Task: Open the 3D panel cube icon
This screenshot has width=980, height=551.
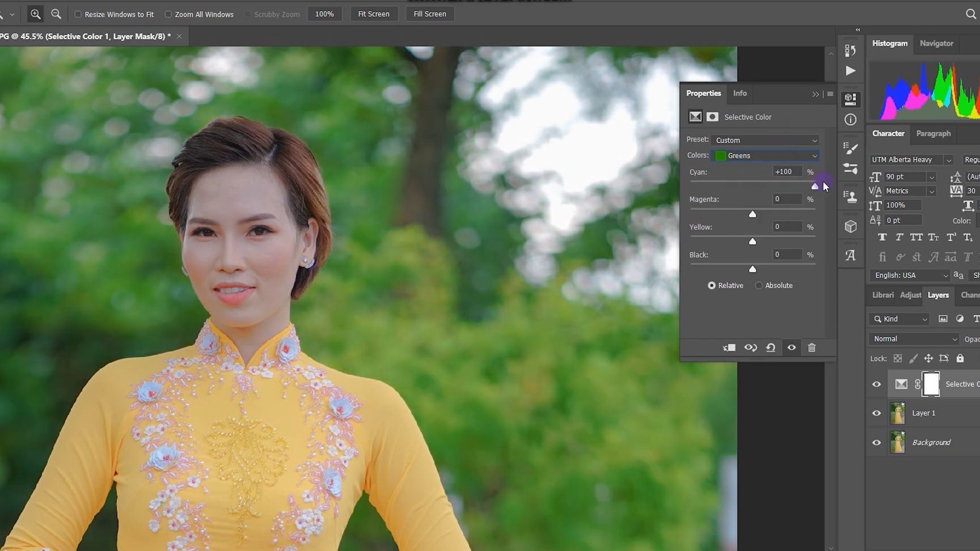Action: (x=850, y=227)
